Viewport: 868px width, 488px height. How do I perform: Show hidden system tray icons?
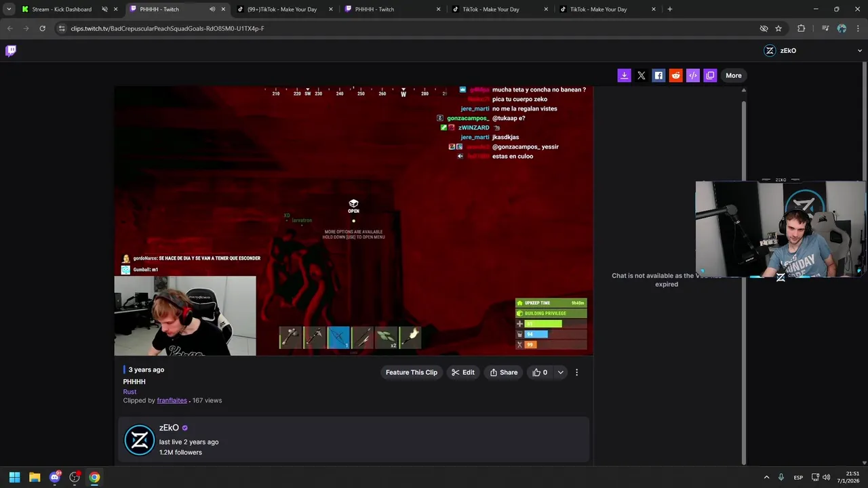pos(766,477)
